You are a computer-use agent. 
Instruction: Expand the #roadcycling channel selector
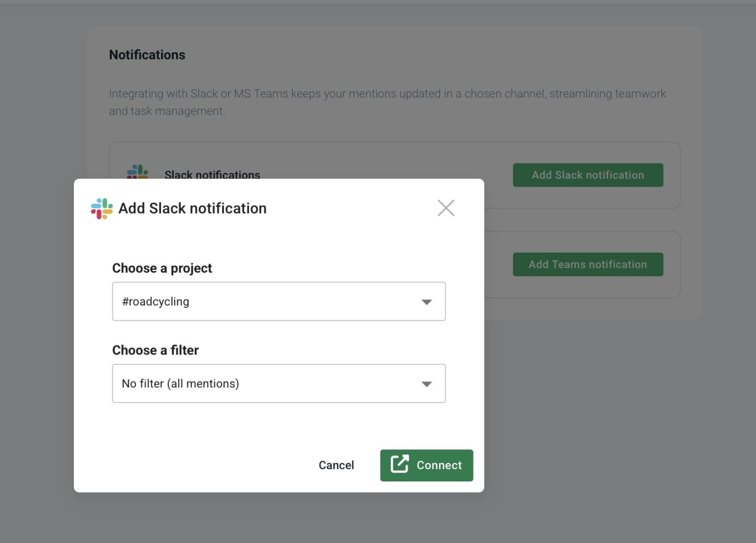[x=279, y=301]
